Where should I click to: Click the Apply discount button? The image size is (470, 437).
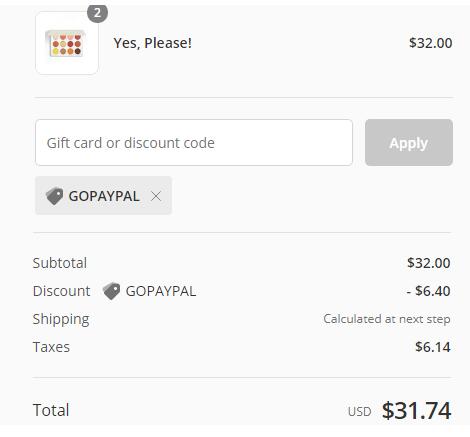(x=409, y=142)
